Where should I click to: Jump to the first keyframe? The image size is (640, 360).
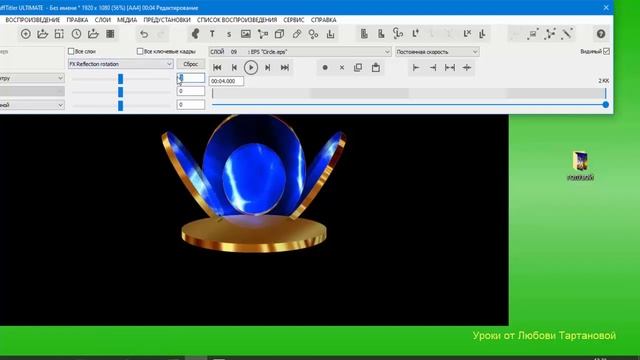coord(217,67)
